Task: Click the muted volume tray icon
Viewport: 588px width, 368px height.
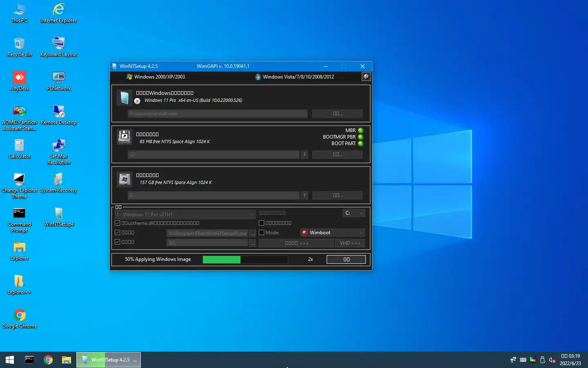Action: coord(552,360)
